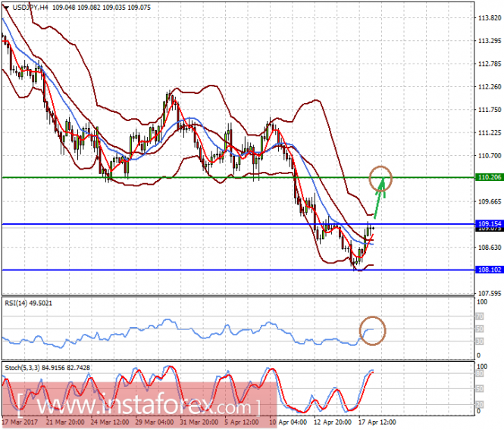Screen dimensions: 504x430
Task: Click the green upward arrow drawing
Action: (x=380, y=198)
